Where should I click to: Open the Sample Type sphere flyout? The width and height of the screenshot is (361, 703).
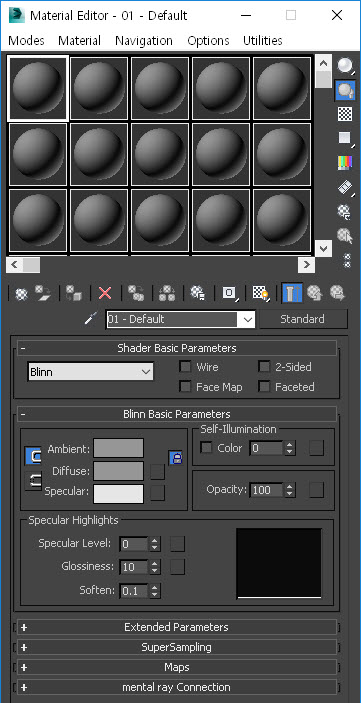tap(345, 66)
